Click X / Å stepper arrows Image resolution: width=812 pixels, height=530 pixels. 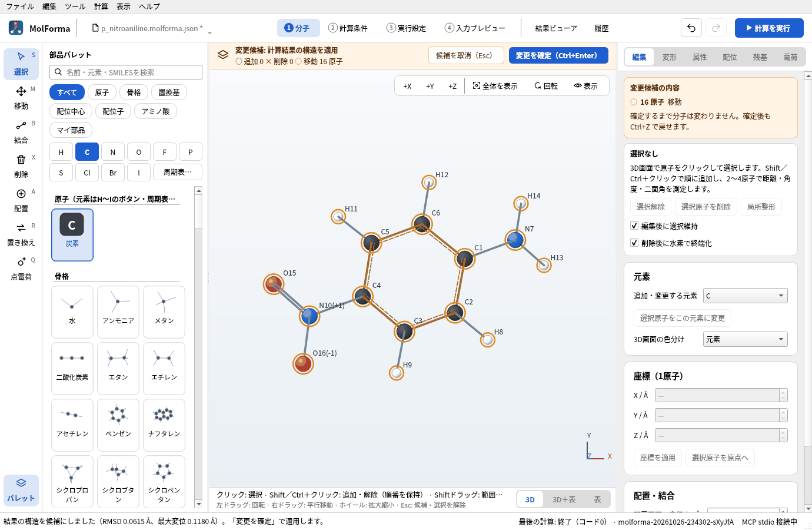pos(783,395)
